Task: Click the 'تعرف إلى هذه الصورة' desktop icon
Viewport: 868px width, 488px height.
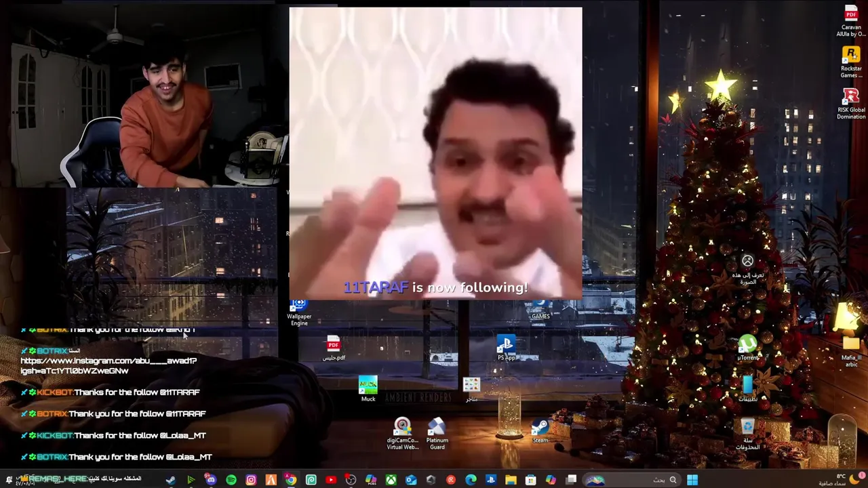Action: (x=747, y=270)
